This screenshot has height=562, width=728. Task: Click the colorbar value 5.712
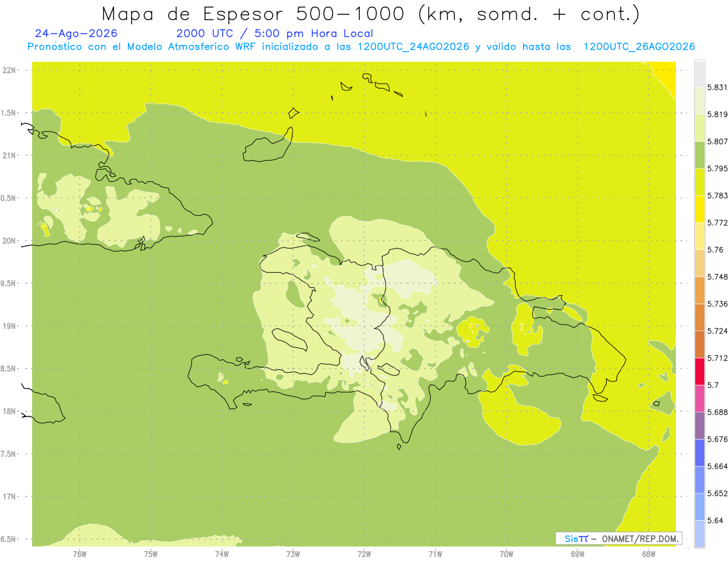coord(718,358)
